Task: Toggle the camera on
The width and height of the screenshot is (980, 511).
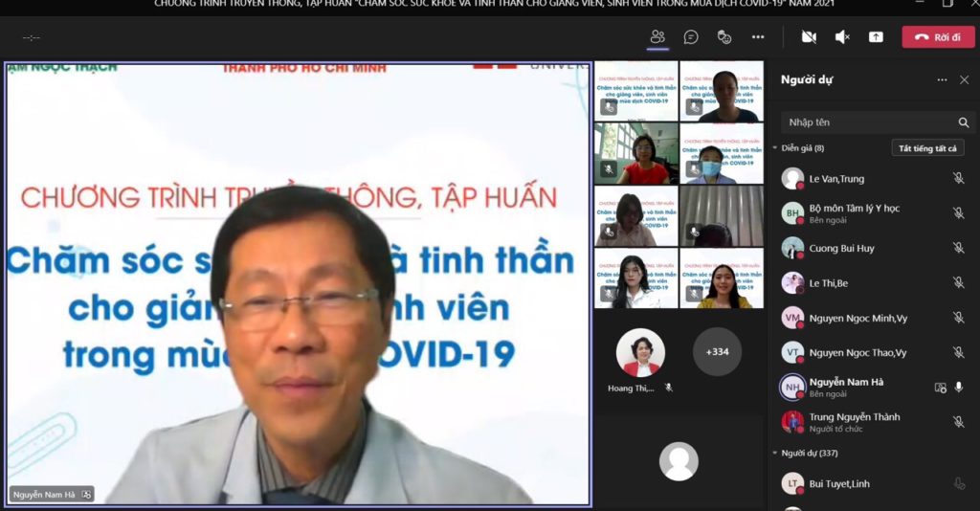Action: tap(809, 37)
